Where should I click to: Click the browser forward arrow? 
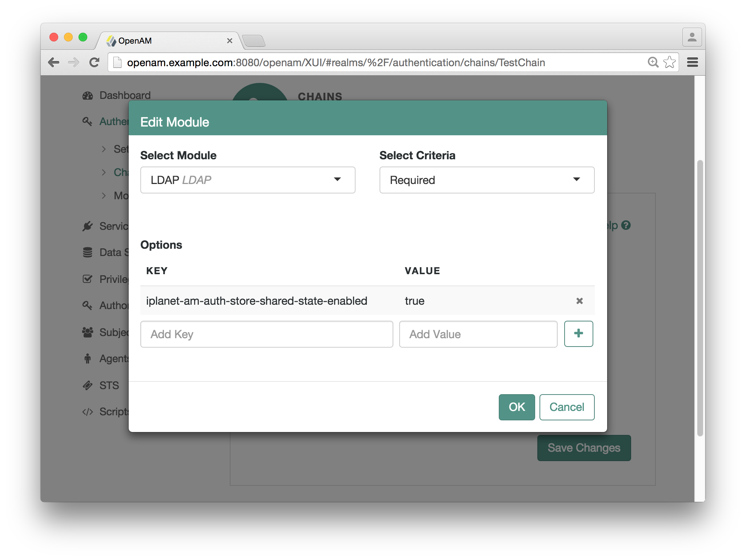(74, 63)
